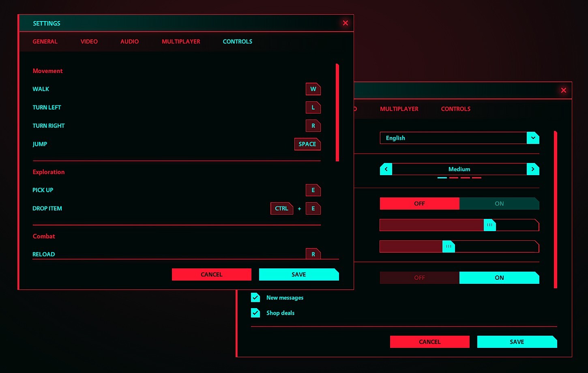588x373 pixels.
Task: Click the right arrow to change Medium setting
Action: [533, 169]
